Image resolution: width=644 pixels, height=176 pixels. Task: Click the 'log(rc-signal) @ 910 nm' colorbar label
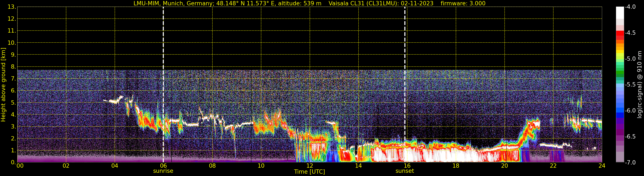click(640, 85)
